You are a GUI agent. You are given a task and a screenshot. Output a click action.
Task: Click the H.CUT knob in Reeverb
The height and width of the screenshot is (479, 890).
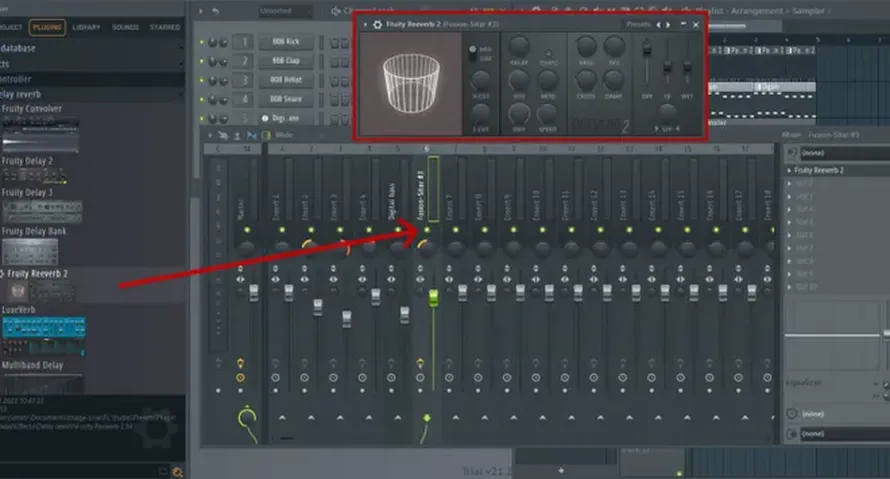[480, 81]
